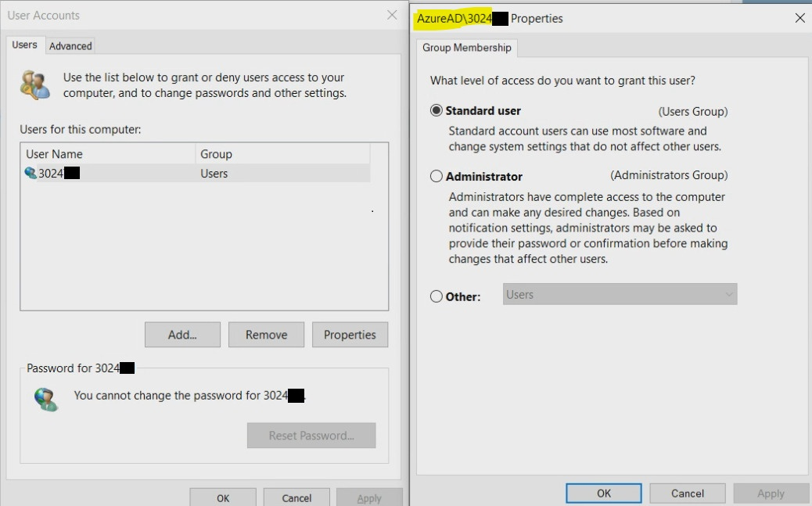Screen dimensions: 812x506
Task: Select the Standard user radio button
Action: tap(436, 110)
